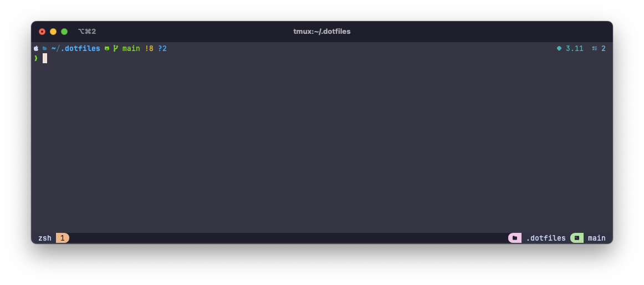Click the main branch name in prompt
Screen dimensions: 644x285
[x=131, y=48]
